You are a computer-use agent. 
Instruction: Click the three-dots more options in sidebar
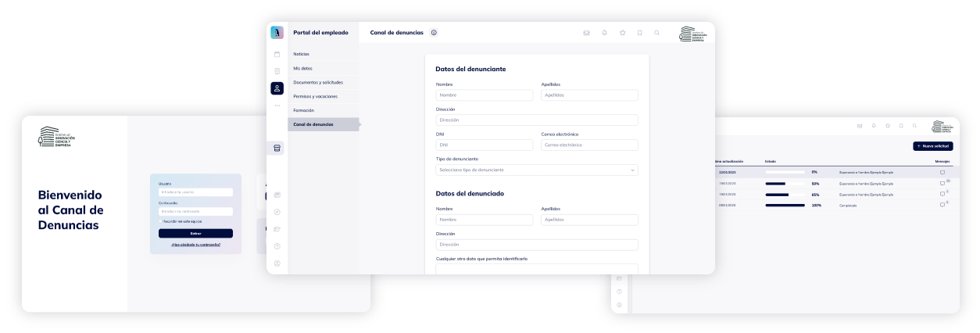(277, 106)
